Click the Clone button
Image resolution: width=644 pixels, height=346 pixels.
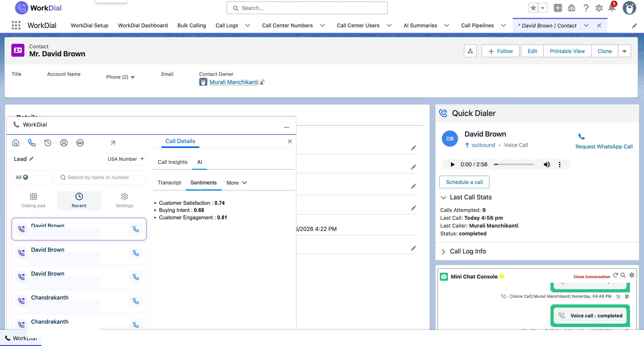pyautogui.click(x=604, y=51)
